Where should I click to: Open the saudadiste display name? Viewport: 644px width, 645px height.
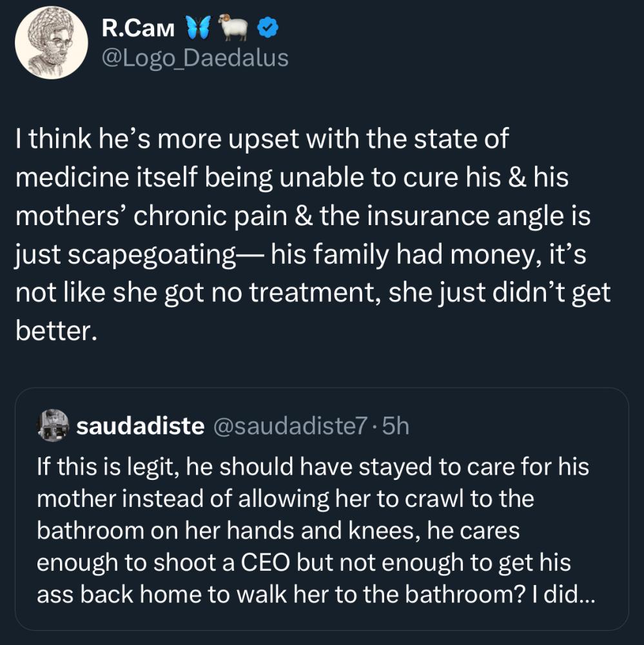pos(141,426)
